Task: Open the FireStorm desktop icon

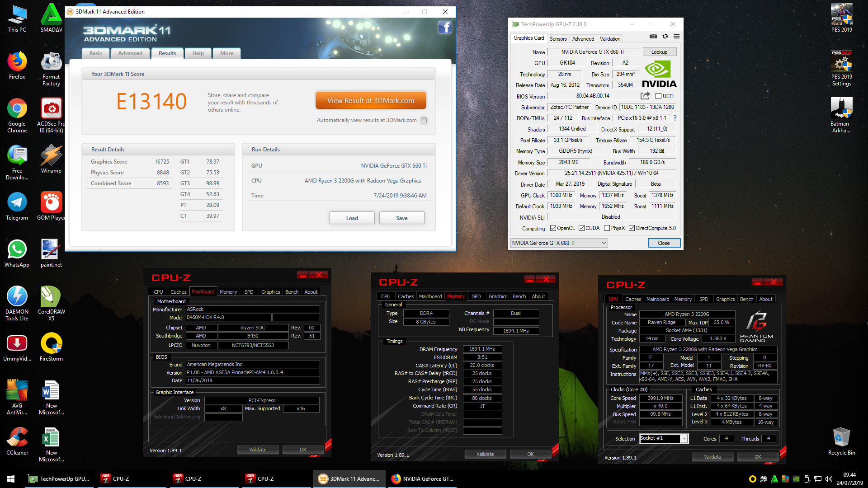Action: click(x=51, y=347)
